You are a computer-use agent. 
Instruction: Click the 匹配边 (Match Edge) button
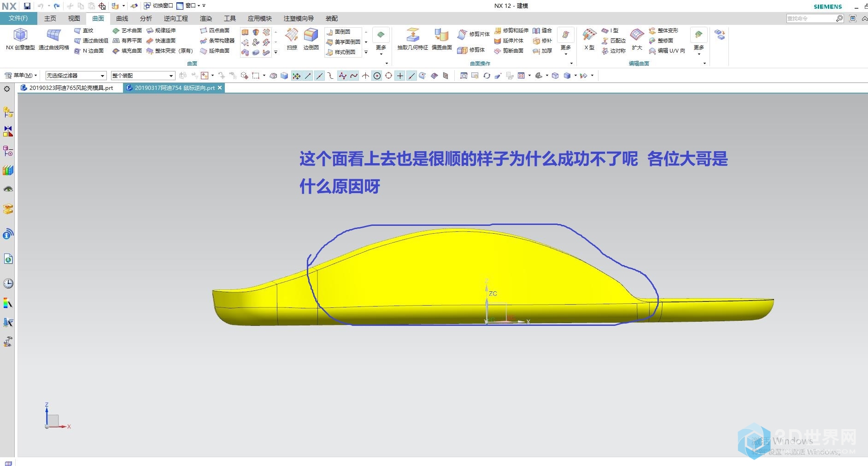pos(614,41)
